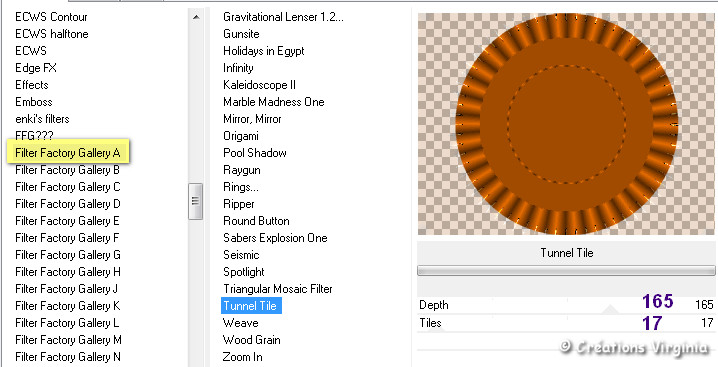718x367 pixels.
Task: Select Filter Factory Gallery N
Action: 68,356
